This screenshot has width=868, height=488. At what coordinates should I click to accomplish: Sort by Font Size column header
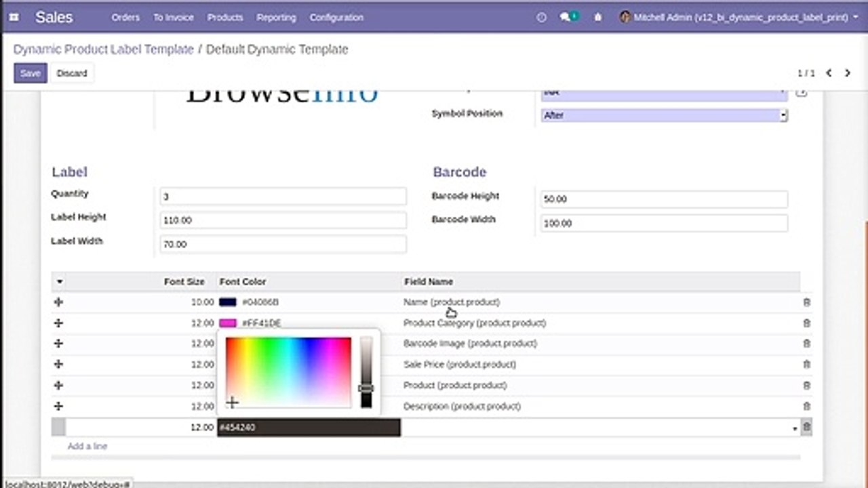click(x=184, y=282)
